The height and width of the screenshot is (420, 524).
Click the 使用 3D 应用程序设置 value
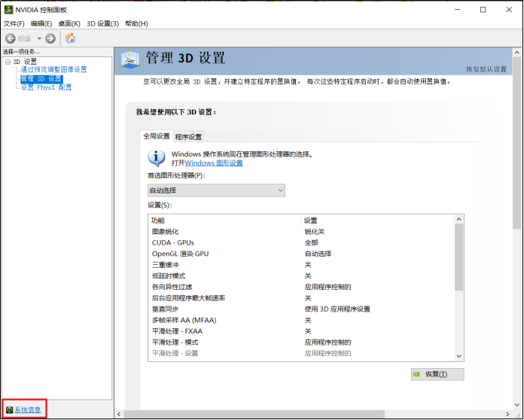pyautogui.click(x=337, y=309)
